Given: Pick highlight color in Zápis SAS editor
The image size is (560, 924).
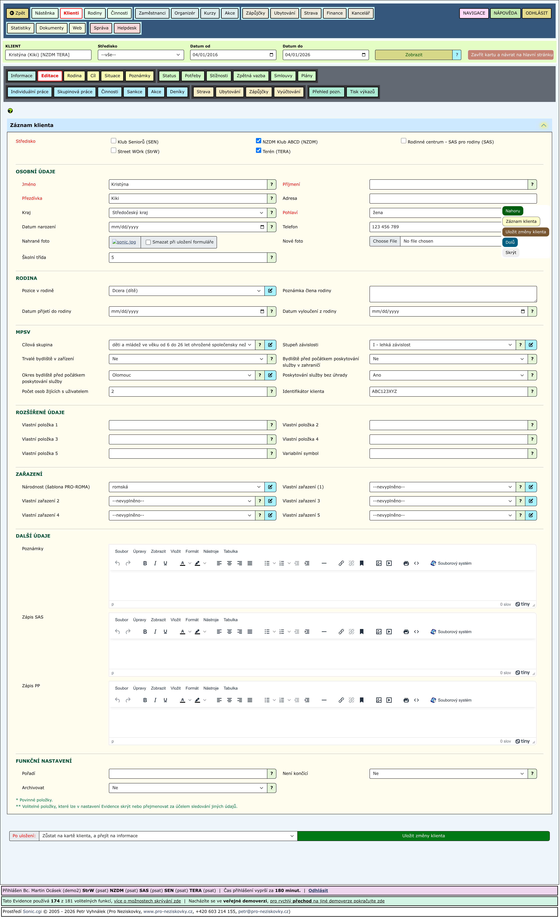Looking at the screenshot, I should [197, 632].
